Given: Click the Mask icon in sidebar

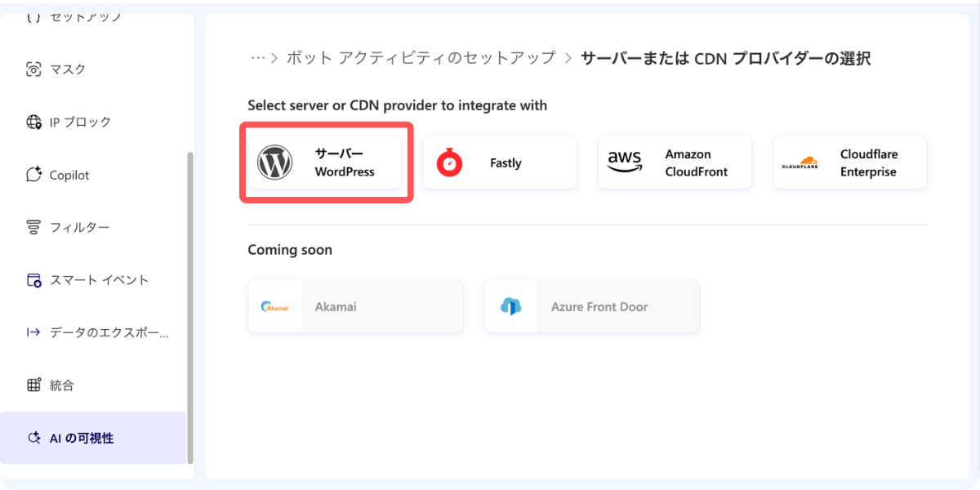Looking at the screenshot, I should coord(33,69).
